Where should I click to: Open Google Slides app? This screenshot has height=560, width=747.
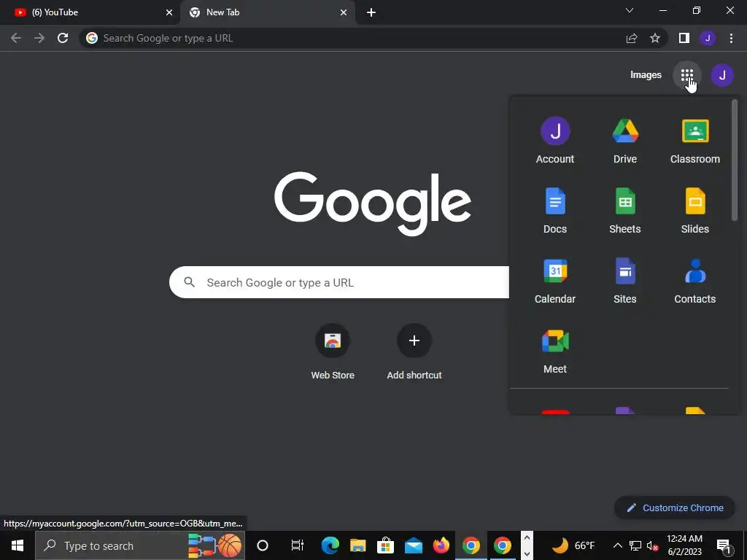coord(695,211)
